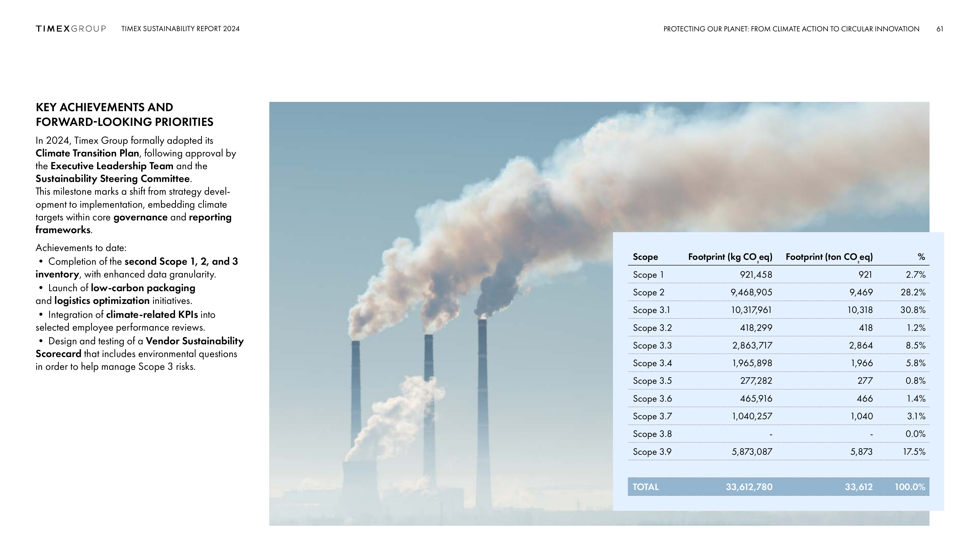Click the bold text 'Executive Leadership Team'
This screenshot has height=551, width=980.
[x=112, y=166]
